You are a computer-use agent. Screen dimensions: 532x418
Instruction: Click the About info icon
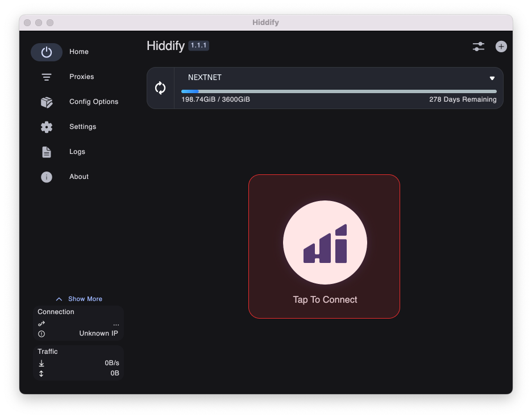click(47, 177)
